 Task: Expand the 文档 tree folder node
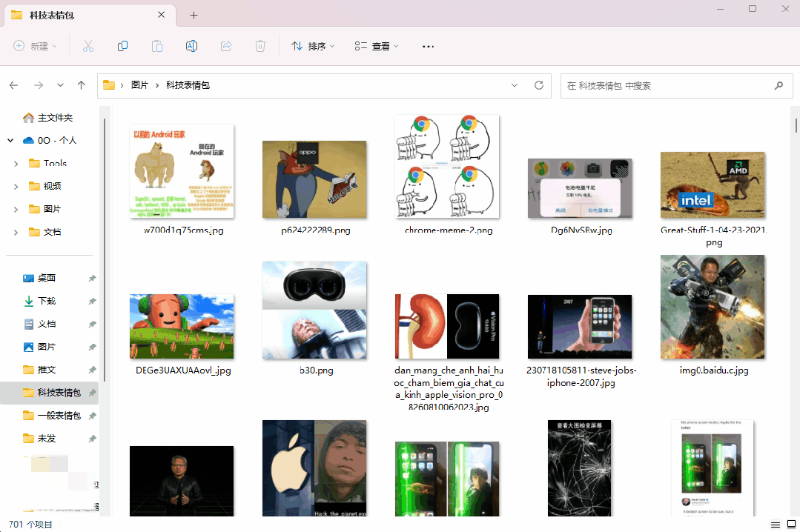pyautogui.click(x=16, y=232)
